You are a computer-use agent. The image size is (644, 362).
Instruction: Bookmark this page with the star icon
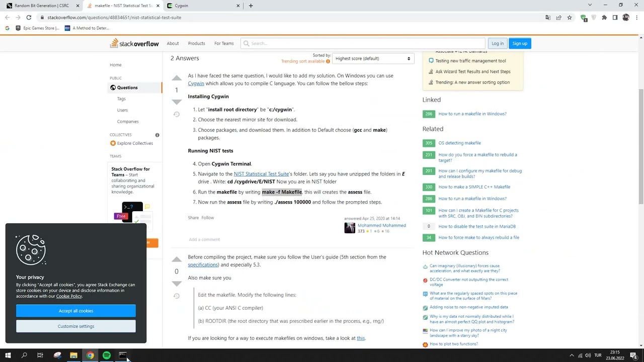(570, 18)
